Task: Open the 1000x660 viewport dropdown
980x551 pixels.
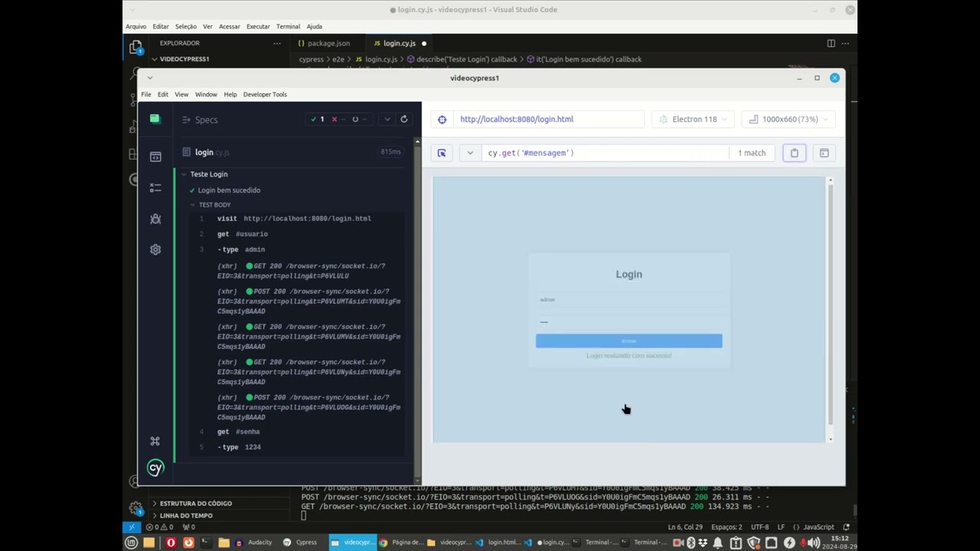Action: 789,119
